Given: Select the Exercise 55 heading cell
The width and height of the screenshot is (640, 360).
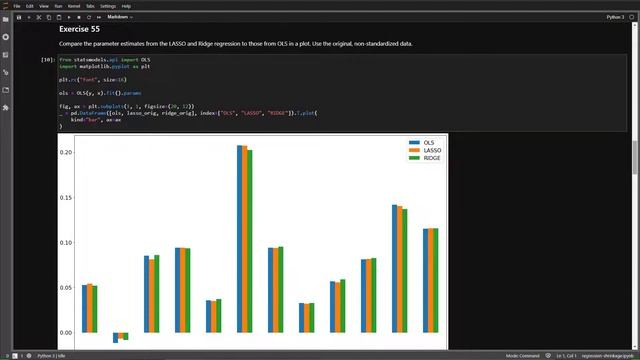Looking at the screenshot, I should (79, 29).
